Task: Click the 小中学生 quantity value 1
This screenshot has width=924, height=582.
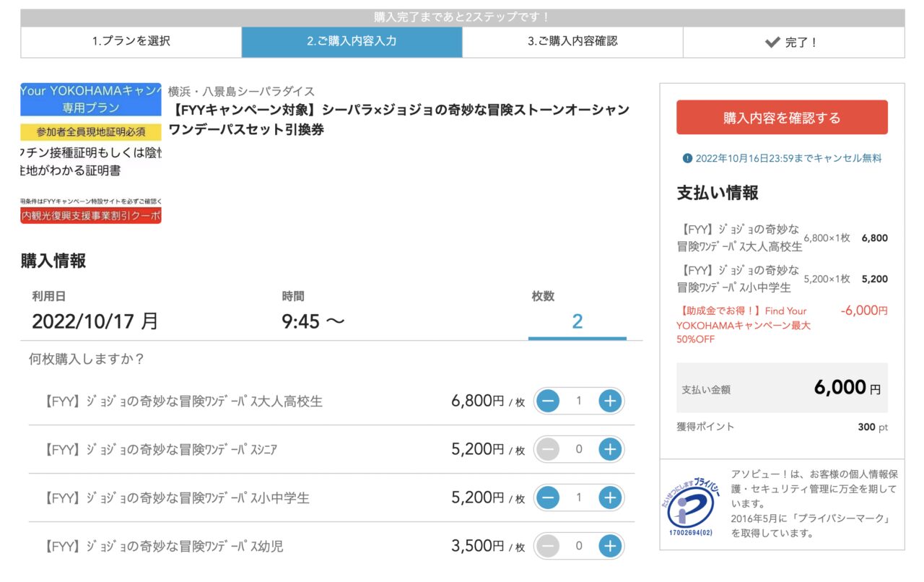Action: (578, 498)
